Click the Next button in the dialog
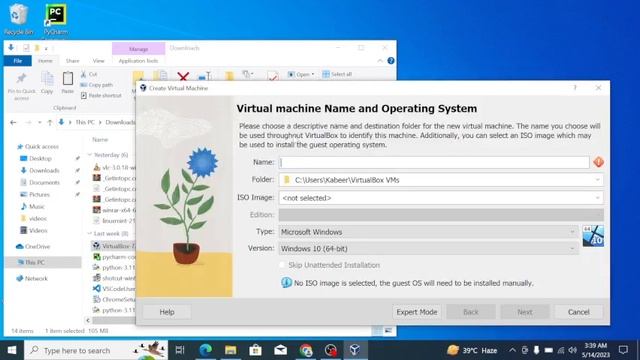Viewport: 640px width, 360px height. click(x=524, y=312)
